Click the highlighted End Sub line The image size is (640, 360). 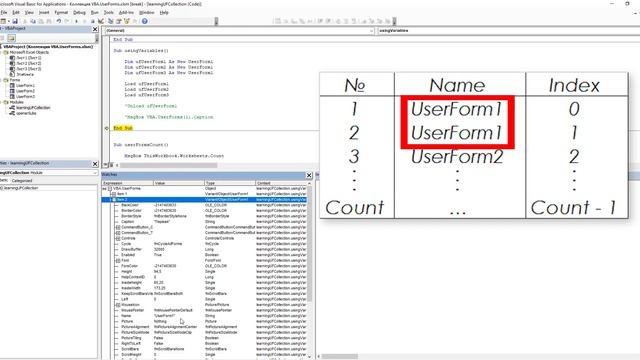click(x=123, y=128)
